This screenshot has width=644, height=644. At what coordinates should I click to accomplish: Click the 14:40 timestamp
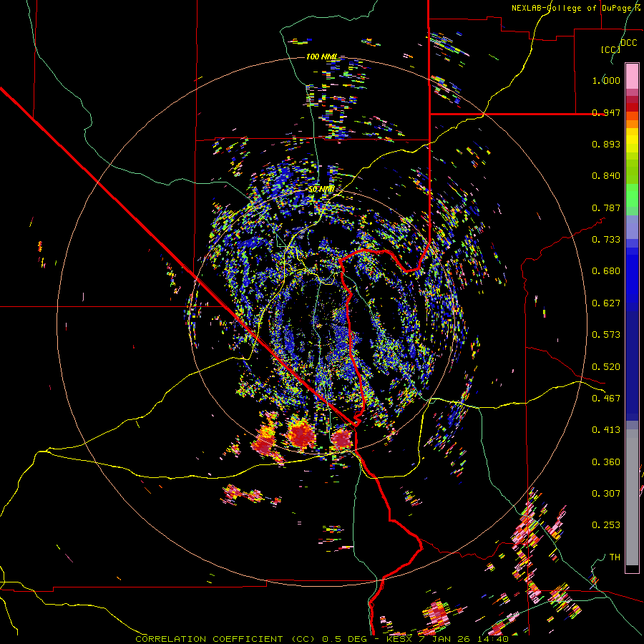click(x=493, y=639)
